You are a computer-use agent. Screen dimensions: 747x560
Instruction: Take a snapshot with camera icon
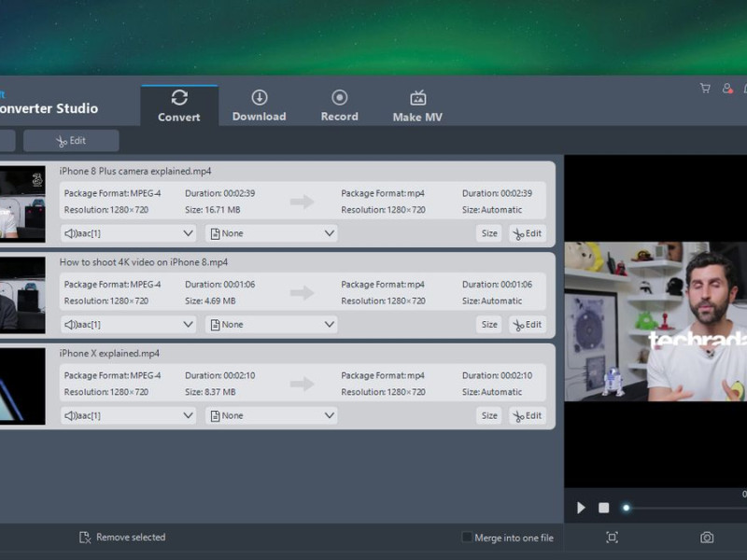pos(707,538)
